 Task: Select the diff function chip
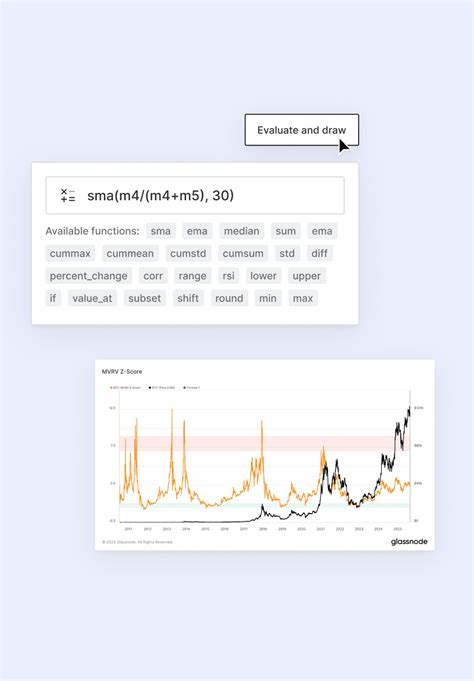(x=319, y=253)
